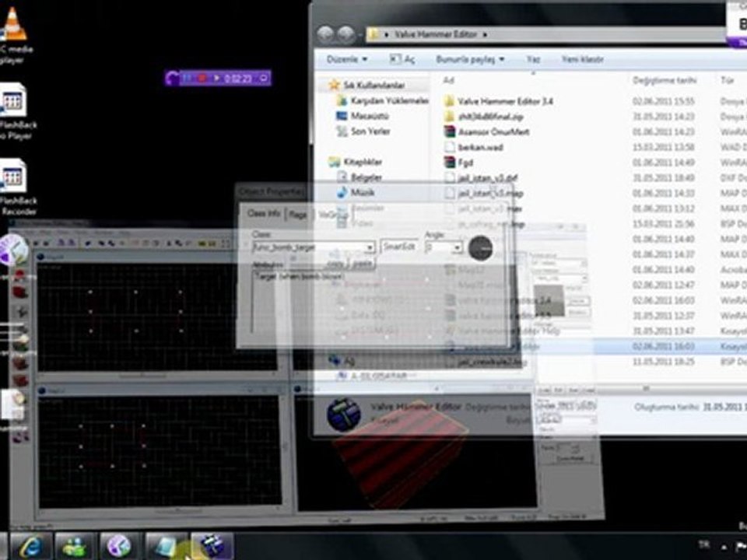Screen dimensions: 747x560
Task: Click the round angle dial
Action: click(480, 248)
